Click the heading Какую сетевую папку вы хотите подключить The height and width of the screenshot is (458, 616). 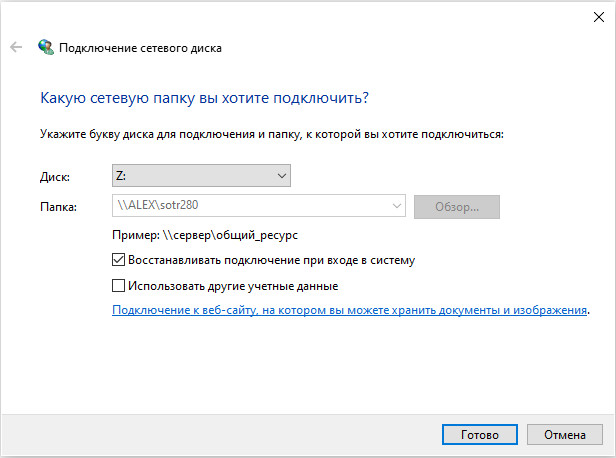pyautogui.click(x=204, y=98)
